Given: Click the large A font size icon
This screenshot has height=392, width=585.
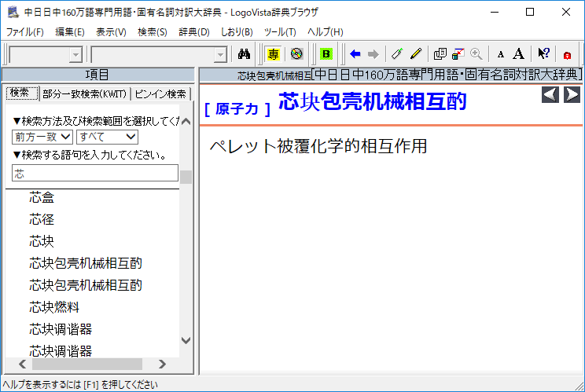Looking at the screenshot, I should 518,54.
